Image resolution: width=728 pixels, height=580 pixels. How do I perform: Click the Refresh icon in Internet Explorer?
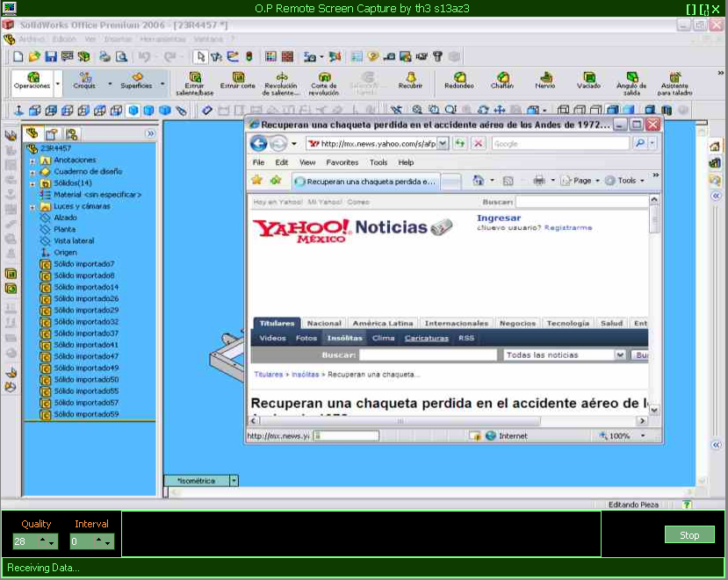click(459, 143)
